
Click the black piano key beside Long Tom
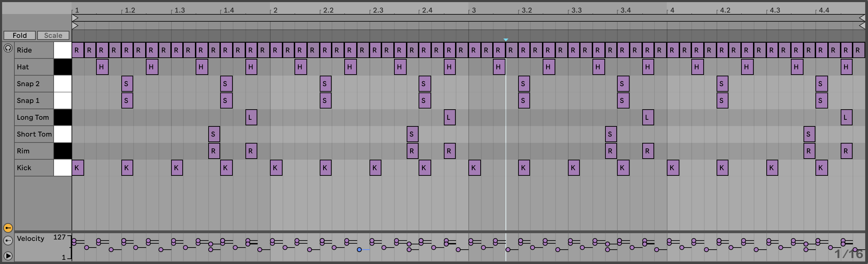(x=62, y=117)
